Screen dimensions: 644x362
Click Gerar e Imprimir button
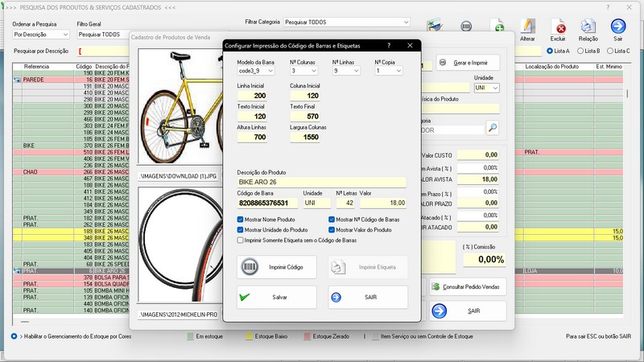[x=469, y=63]
